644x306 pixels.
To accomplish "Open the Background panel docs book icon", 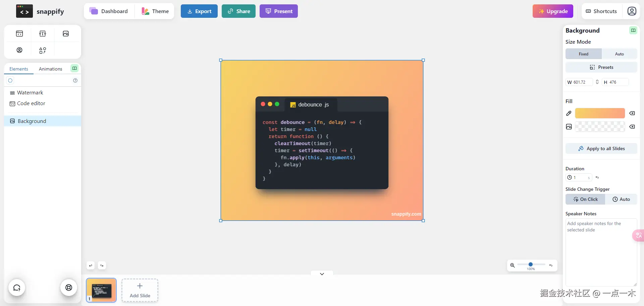I will [x=633, y=30].
